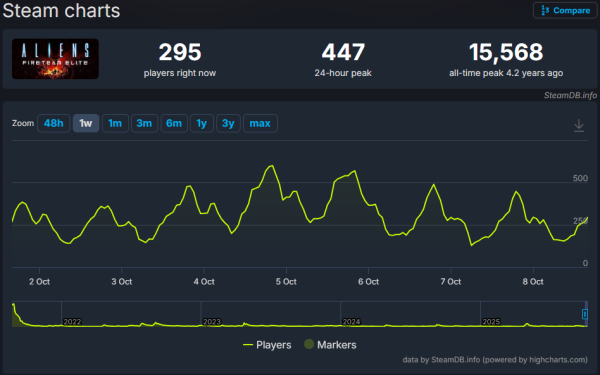The width and height of the screenshot is (600, 375).
Task: Toggle the Markers series in legend
Action: (x=330, y=345)
